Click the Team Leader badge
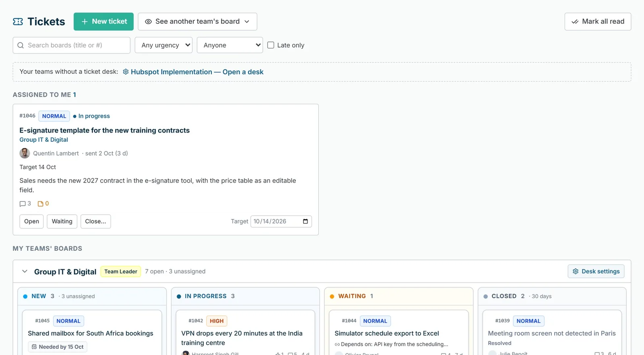 coord(121,272)
